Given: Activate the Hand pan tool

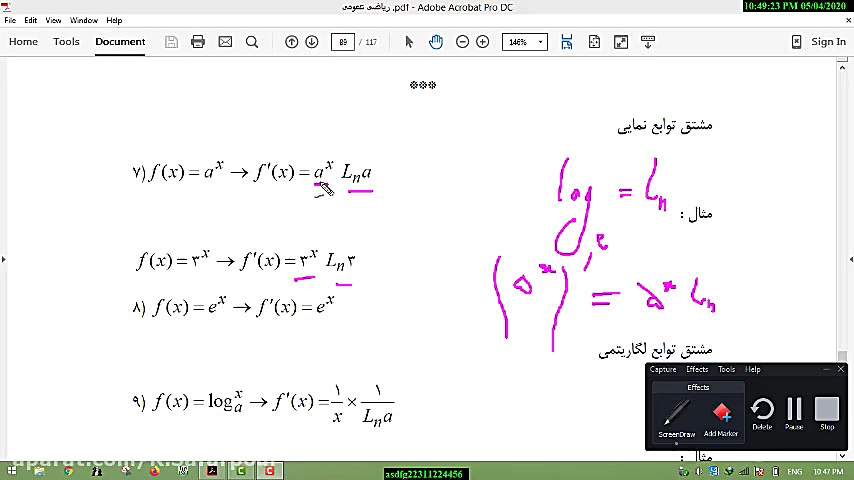Looking at the screenshot, I should (x=436, y=42).
